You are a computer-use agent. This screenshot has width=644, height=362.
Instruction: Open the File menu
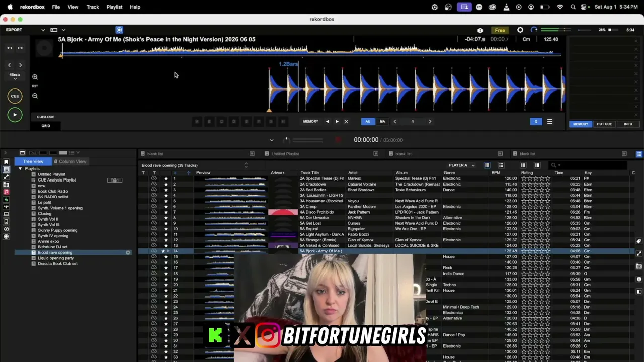click(56, 7)
